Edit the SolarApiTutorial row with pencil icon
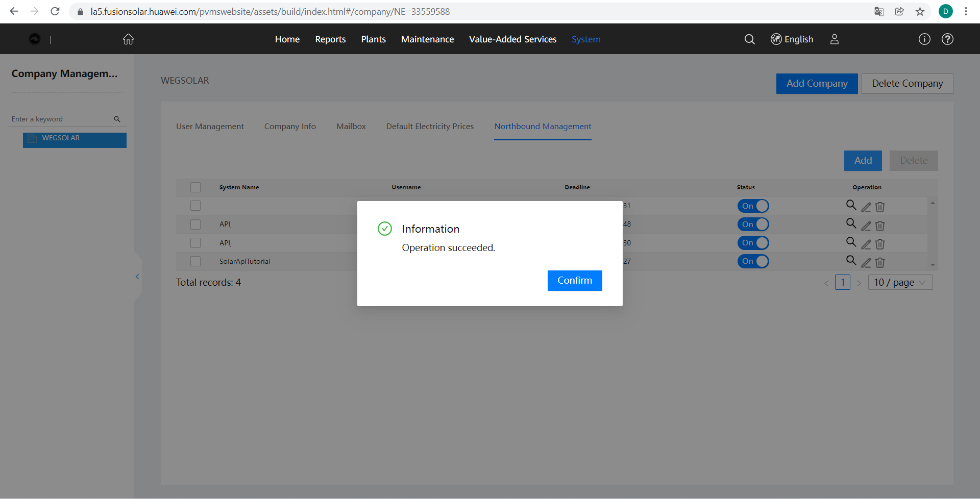The width and height of the screenshot is (980, 499). pos(866,263)
